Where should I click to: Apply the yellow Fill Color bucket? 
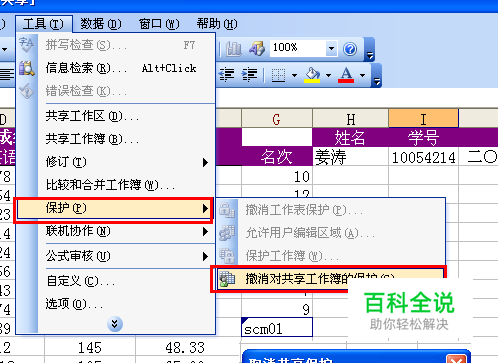point(312,75)
